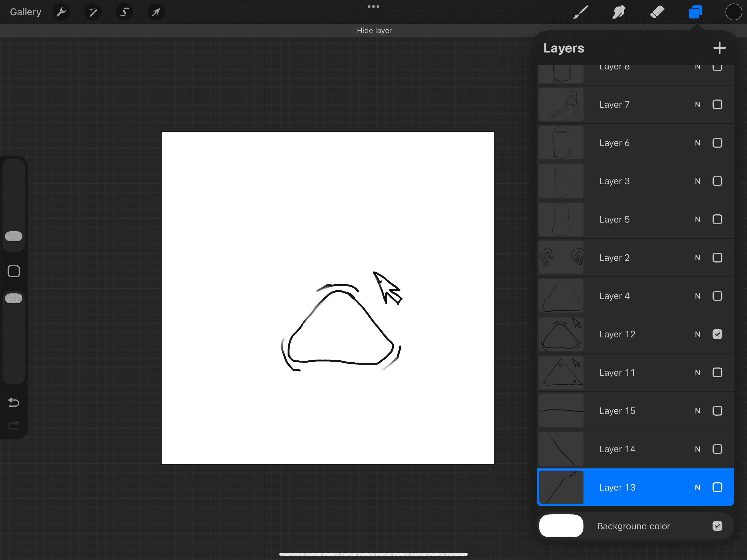
Task: Uncheck the Background color visibility box
Action: 717,526
